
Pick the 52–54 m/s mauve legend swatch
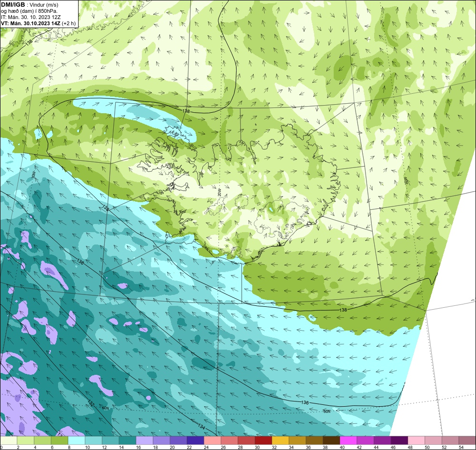point(450,440)
